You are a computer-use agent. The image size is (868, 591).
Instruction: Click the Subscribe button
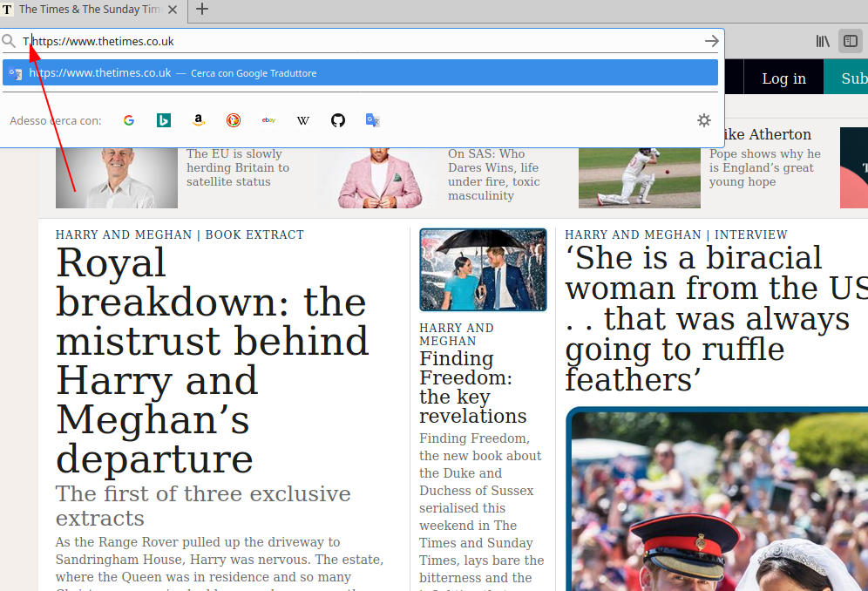click(846, 78)
